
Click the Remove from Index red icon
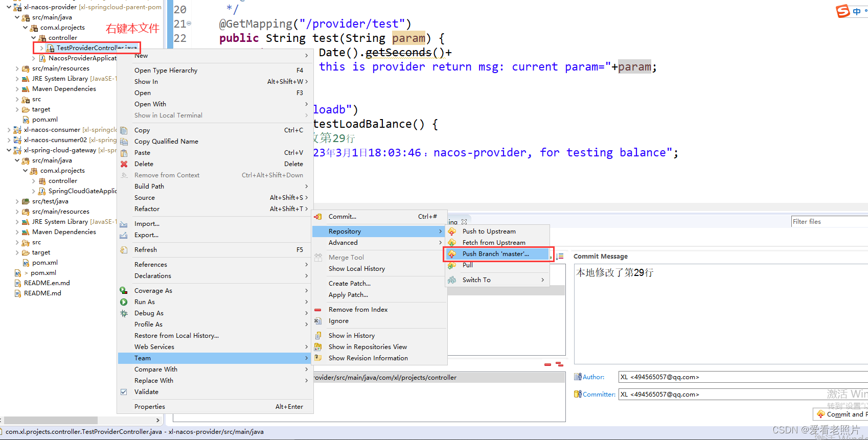tap(318, 310)
